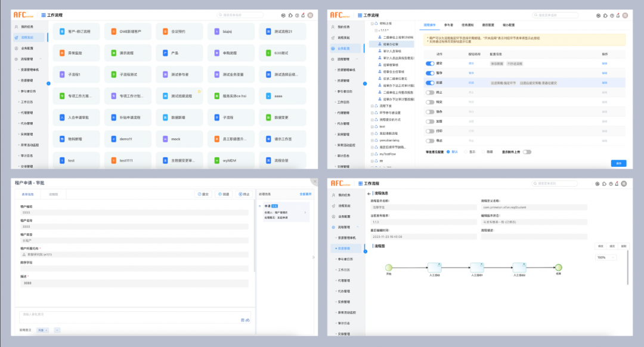Enable the 转交 action toggle
644x347 pixels.
430,103
